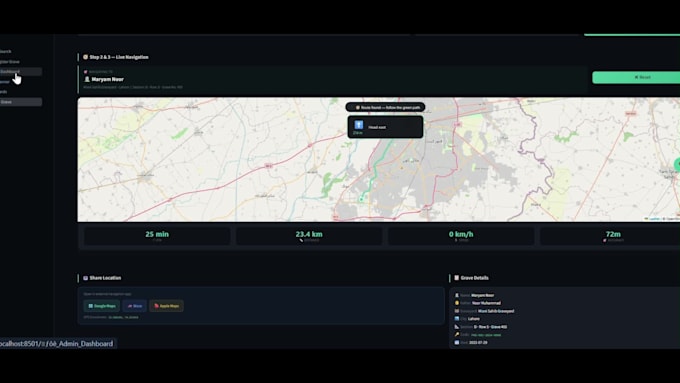Click the 0 km/h speed value

pos(461,234)
